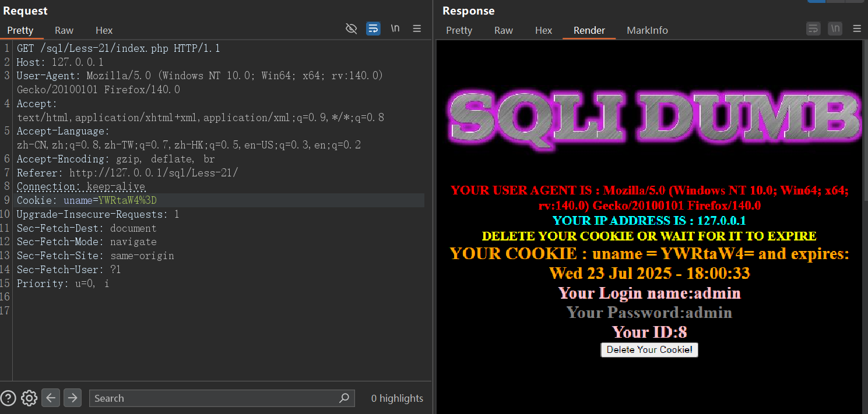Click the YOUR IP ADDRESS IS : 127.0.0.1 text
The image size is (868, 414).
click(x=649, y=221)
